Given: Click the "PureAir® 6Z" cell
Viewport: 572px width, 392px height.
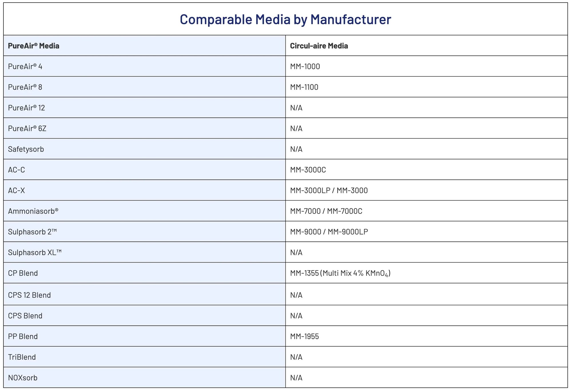Looking at the screenshot, I should tap(27, 129).
